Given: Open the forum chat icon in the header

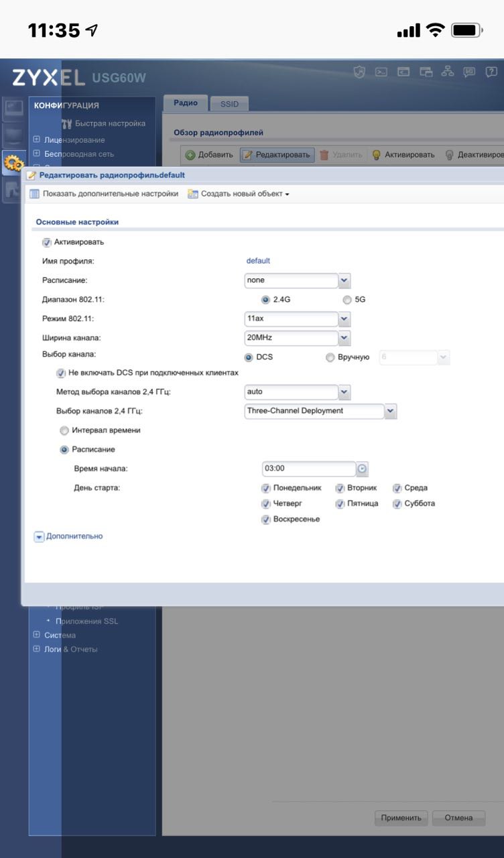Looking at the screenshot, I should pyautogui.click(x=469, y=72).
